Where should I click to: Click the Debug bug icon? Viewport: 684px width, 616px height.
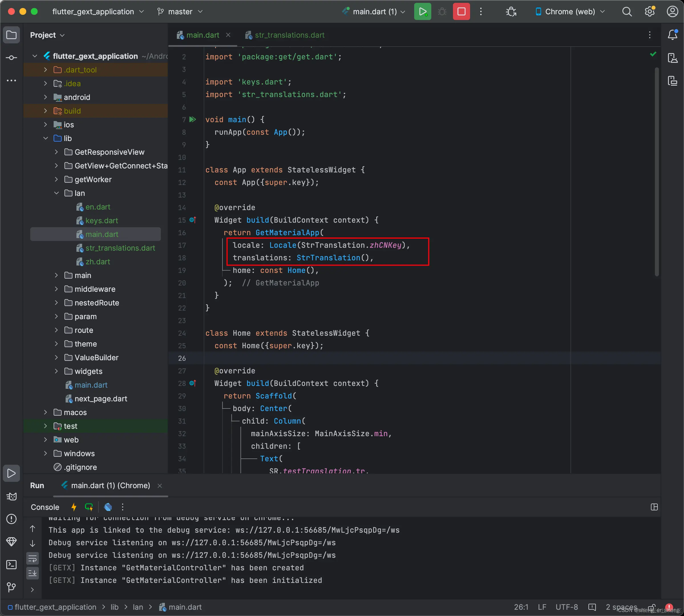(x=442, y=11)
